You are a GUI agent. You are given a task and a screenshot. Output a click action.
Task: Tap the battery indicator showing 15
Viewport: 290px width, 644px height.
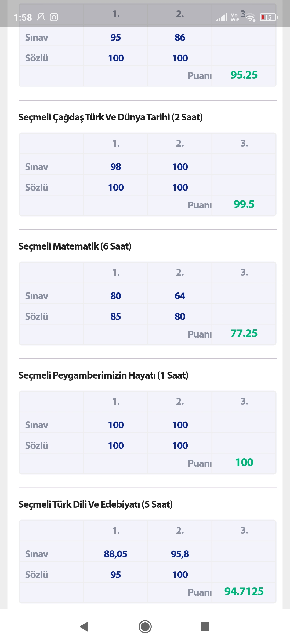[269, 17]
